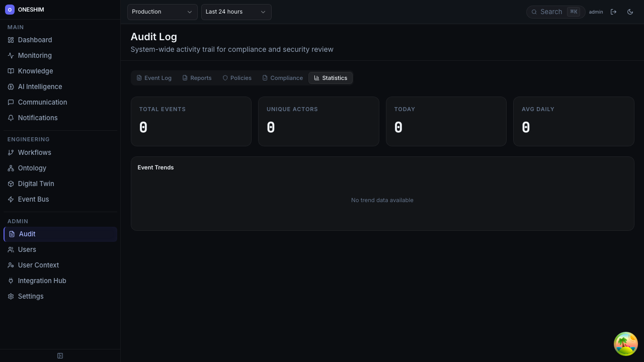Collapse sidebar using bottom panel icon

[x=60, y=356]
